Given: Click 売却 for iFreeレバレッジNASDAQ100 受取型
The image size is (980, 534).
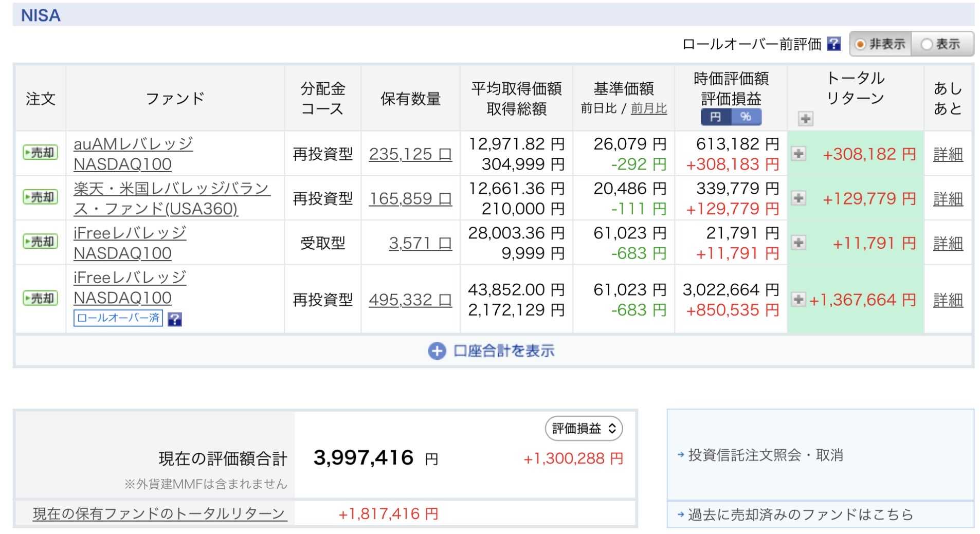Looking at the screenshot, I should (41, 242).
